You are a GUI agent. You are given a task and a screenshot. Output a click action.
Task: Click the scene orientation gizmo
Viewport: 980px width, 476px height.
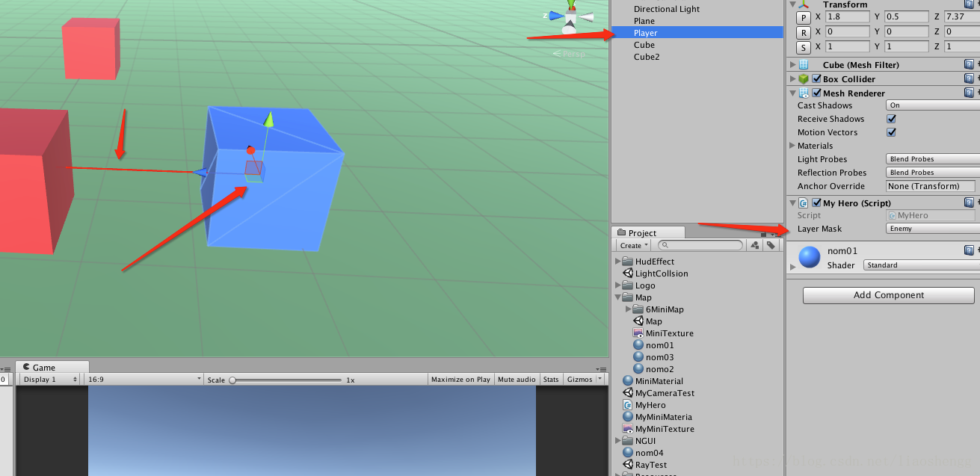pos(570,16)
